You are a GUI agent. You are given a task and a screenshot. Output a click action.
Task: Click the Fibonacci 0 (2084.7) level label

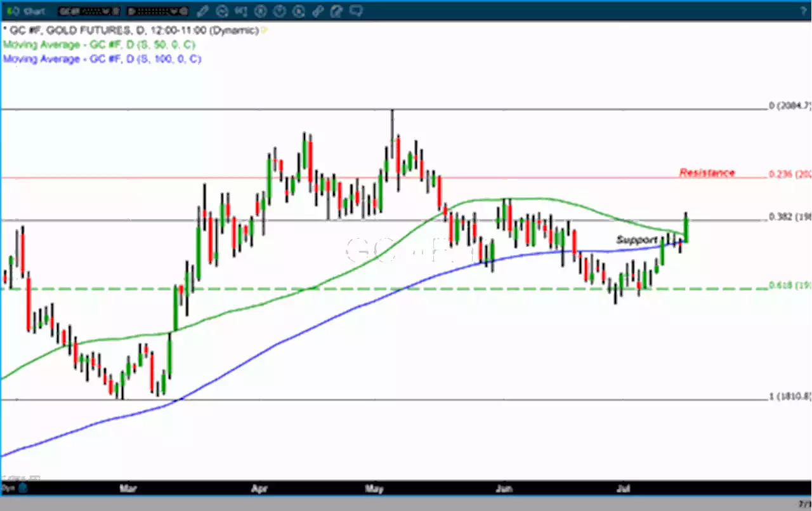pyautogui.click(x=790, y=105)
